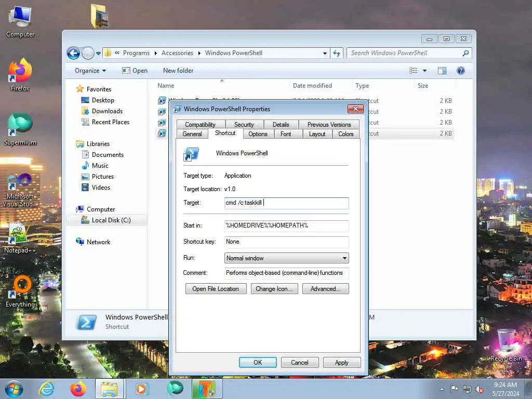Click the Windows Explorer taskbar button
Viewport: 532px width, 399px height.
coord(110,389)
